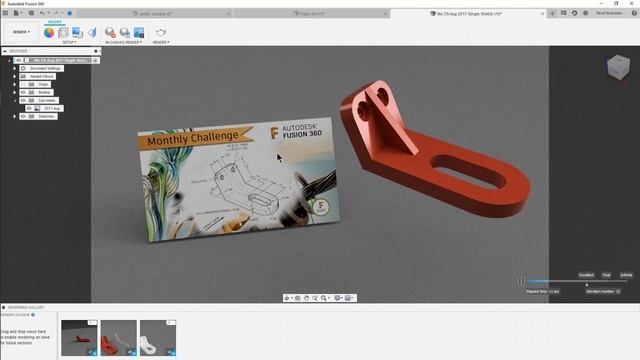Screen dimensions: 640x360
Task: Click Capture Image icon
Action: pos(139,33)
